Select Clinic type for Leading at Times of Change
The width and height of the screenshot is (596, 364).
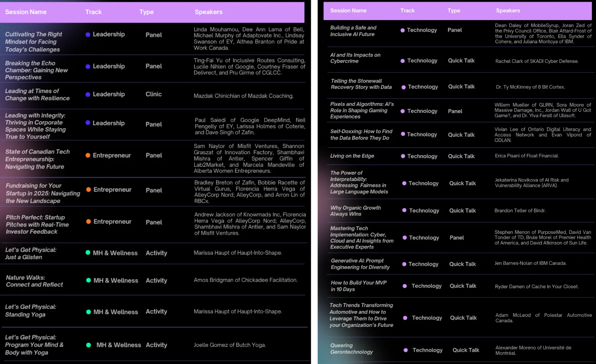(x=153, y=94)
